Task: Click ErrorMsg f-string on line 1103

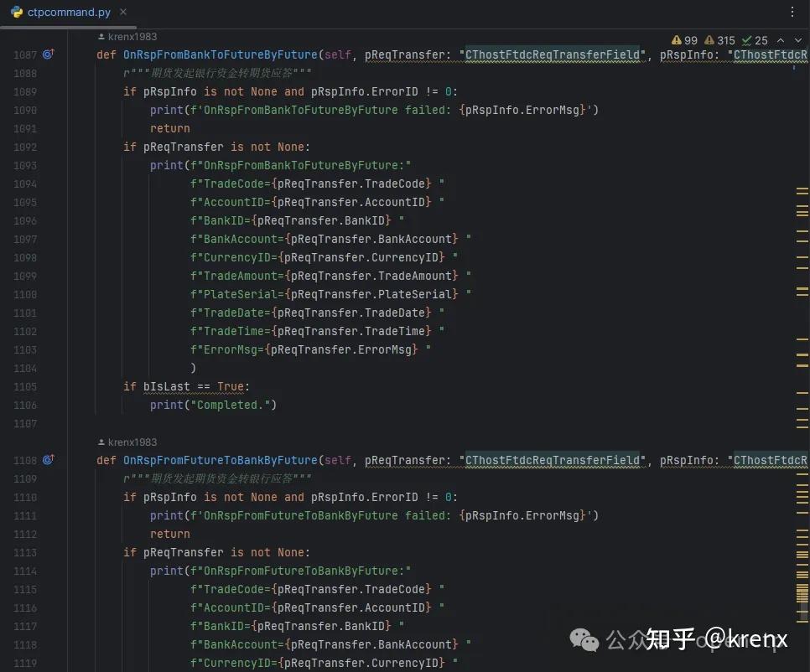Action: point(310,350)
